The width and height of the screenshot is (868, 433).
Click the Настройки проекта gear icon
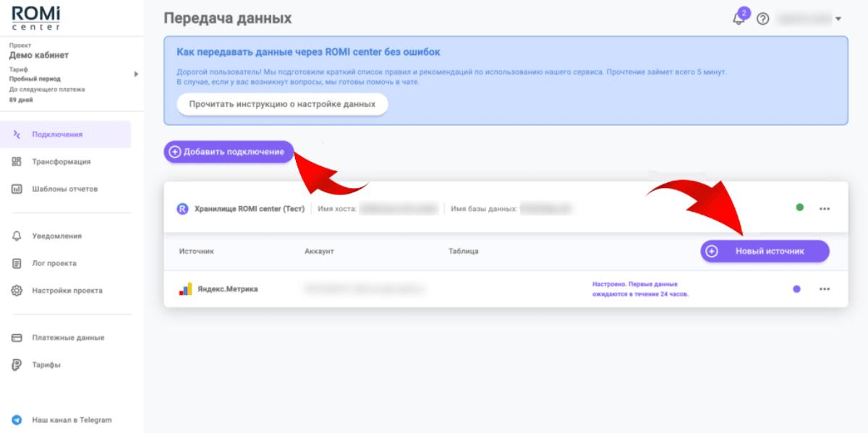pos(17,291)
